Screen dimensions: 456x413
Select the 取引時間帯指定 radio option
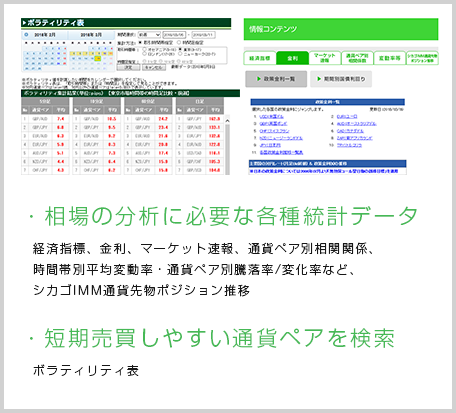coord(140,43)
